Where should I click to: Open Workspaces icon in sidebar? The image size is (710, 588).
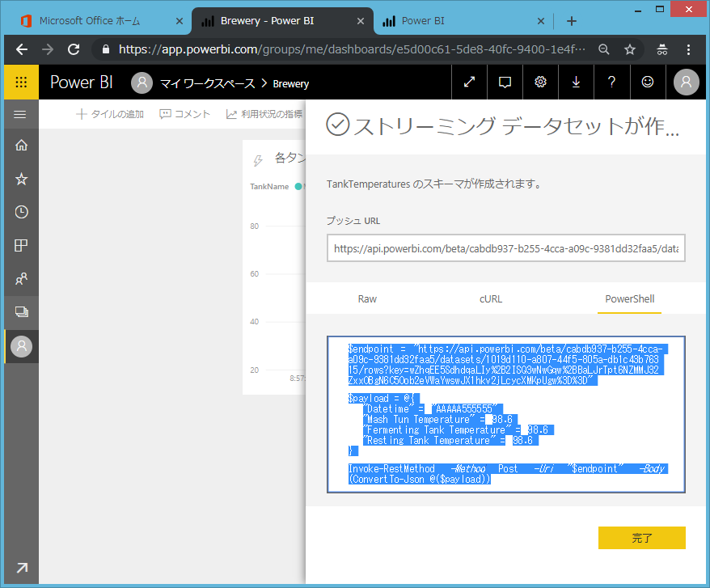(21, 311)
